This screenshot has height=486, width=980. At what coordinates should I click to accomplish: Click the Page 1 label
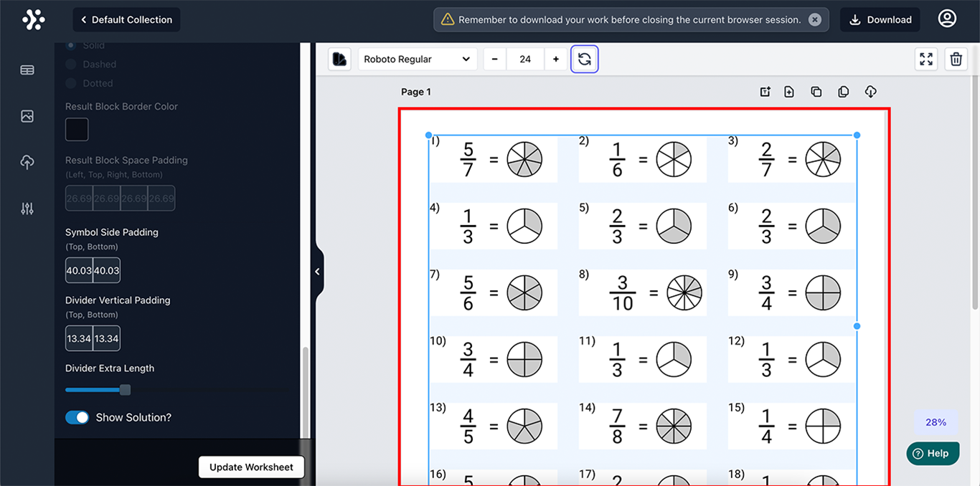point(416,92)
